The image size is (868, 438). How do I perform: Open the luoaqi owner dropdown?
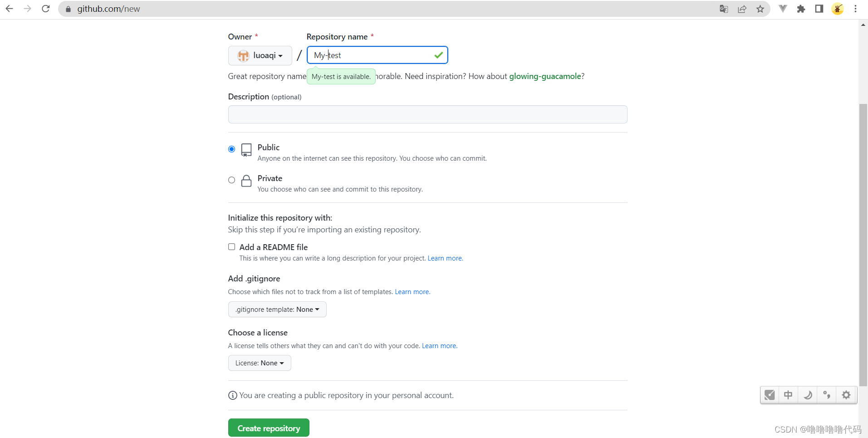(x=260, y=55)
